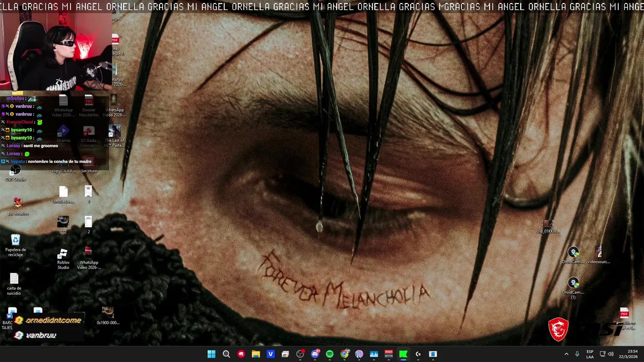Select WhatsApp Video file near Roblox Studio

click(x=89, y=258)
